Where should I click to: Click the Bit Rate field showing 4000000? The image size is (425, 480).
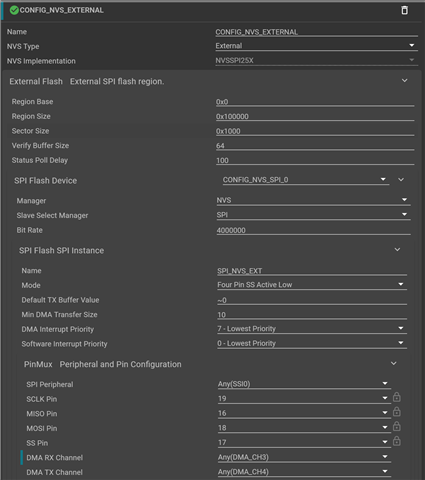[313, 230]
